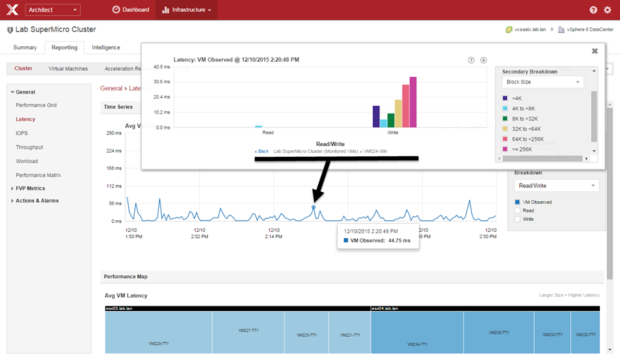The width and height of the screenshot is (620, 360).
Task: Collapse the General tree section
Action: click(12, 92)
